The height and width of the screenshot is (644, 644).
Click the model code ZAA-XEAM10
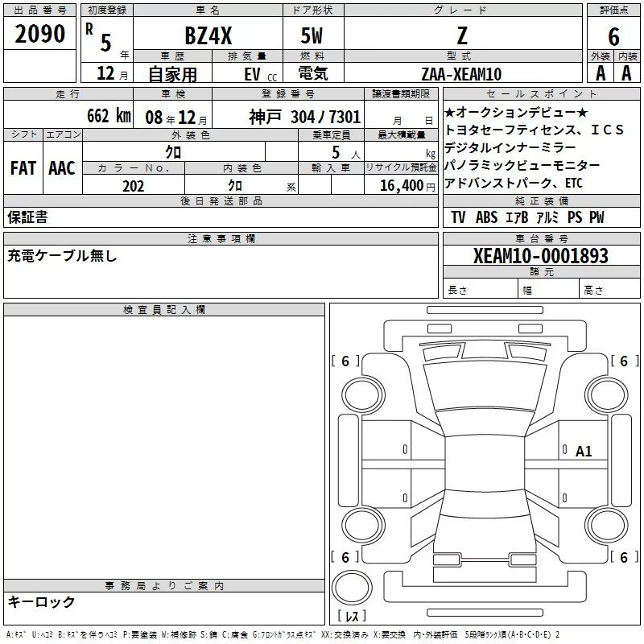461,74
